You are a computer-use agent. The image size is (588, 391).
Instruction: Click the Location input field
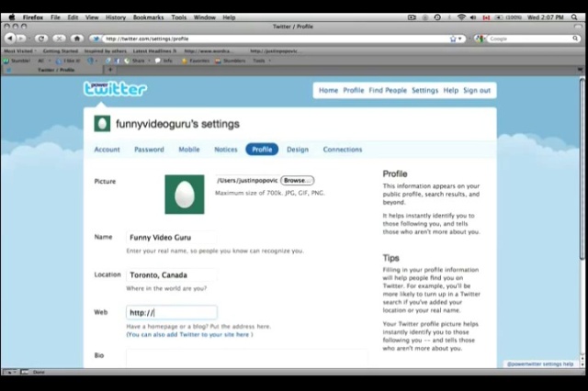point(172,275)
